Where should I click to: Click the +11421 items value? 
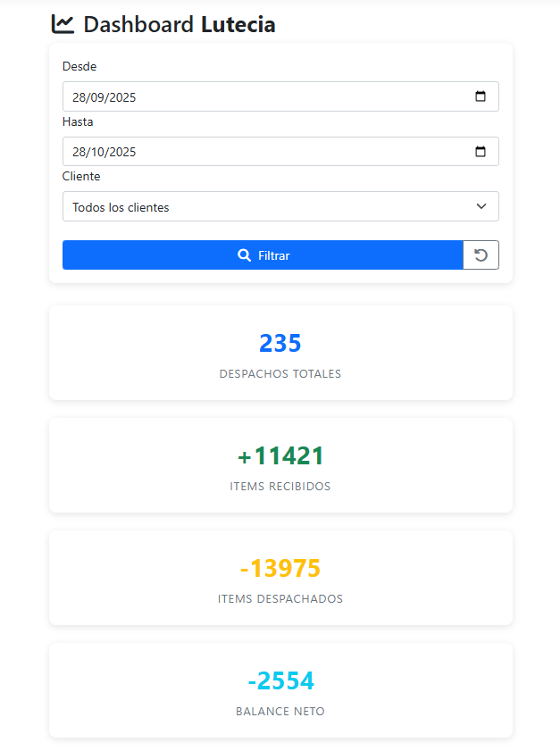[280, 455]
